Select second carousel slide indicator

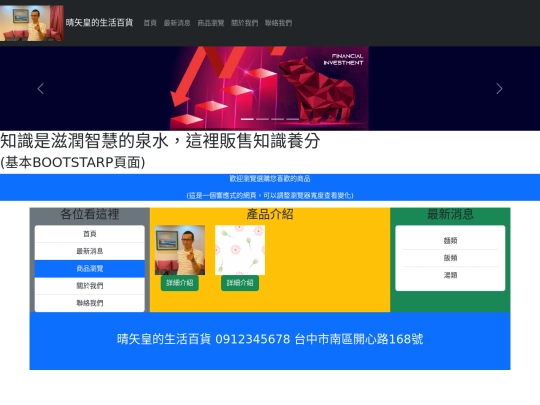point(262,119)
